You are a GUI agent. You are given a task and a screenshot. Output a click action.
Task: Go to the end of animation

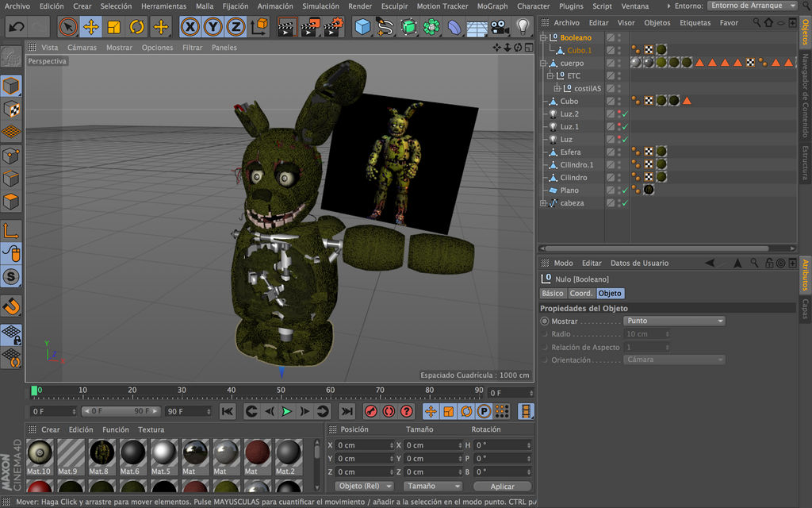(x=347, y=412)
